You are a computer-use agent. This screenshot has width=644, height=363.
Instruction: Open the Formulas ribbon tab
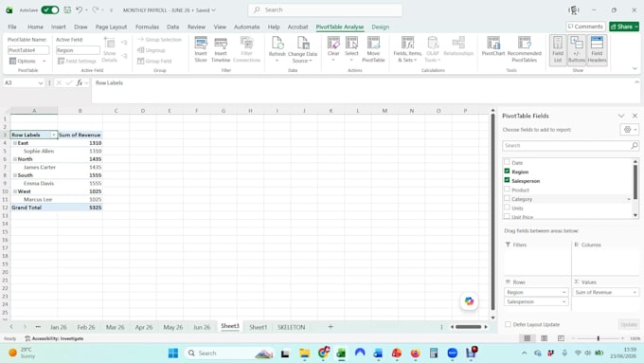click(x=147, y=27)
